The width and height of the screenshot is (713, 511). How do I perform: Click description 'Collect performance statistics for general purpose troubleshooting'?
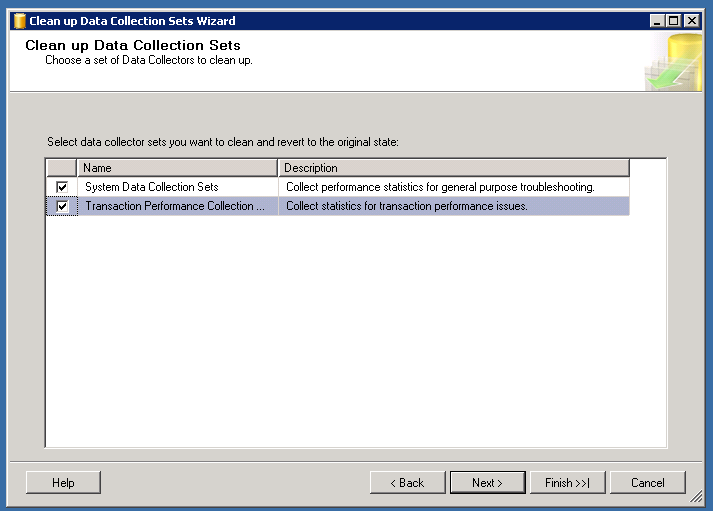[x=440, y=187]
